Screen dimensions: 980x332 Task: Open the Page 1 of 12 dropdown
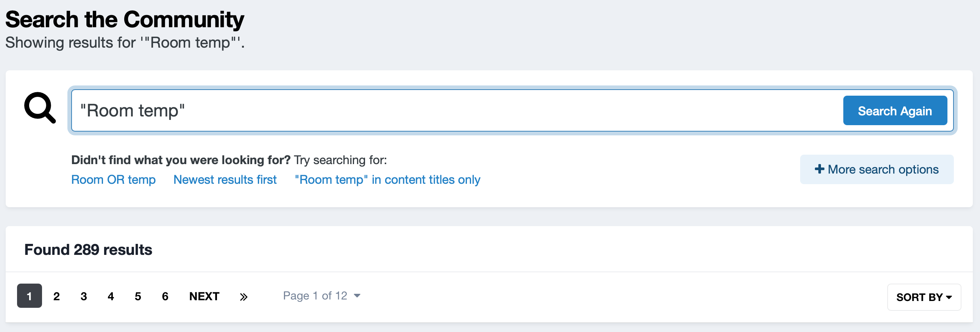tap(321, 296)
